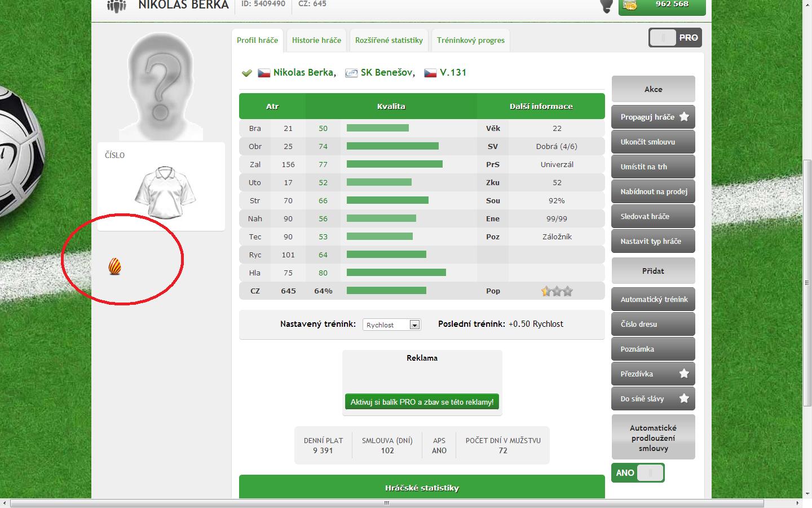Click the Atr column header
Image resolution: width=812 pixels, height=508 pixels.
[272, 106]
